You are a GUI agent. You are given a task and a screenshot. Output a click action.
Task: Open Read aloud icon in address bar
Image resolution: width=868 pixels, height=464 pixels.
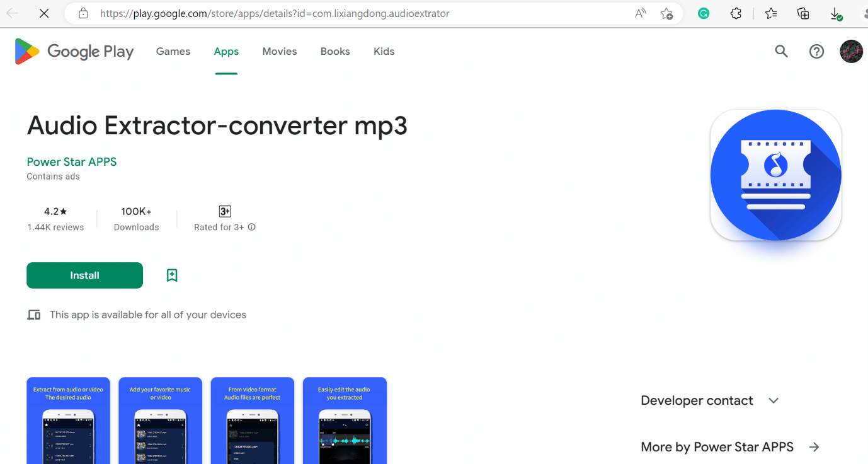point(641,13)
